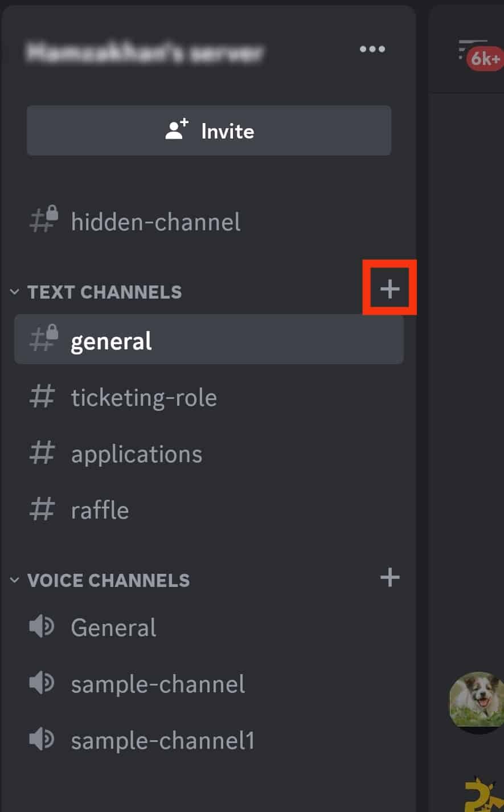The height and width of the screenshot is (812, 504).
Task: Click the plus icon beside Voice Channels
Action: point(390,578)
